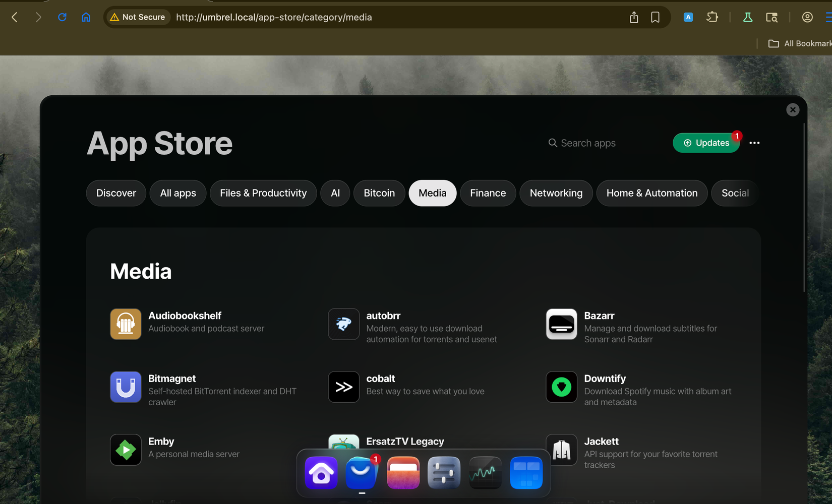Viewport: 832px width, 504px height.
Task: Click the browser address bar URL
Action: tap(274, 17)
